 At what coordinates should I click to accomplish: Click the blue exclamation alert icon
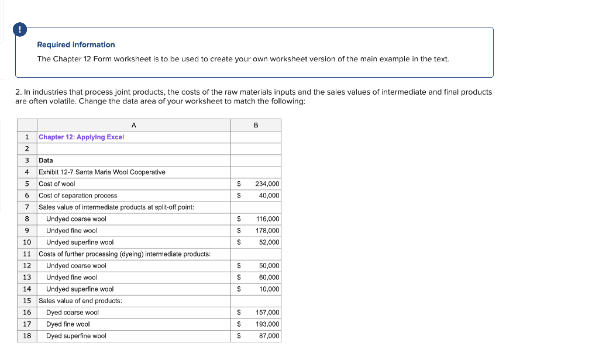point(20,29)
